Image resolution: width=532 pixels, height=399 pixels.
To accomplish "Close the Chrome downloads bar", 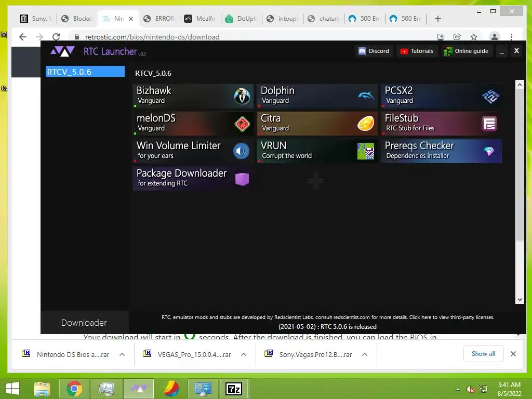I will 513,354.
